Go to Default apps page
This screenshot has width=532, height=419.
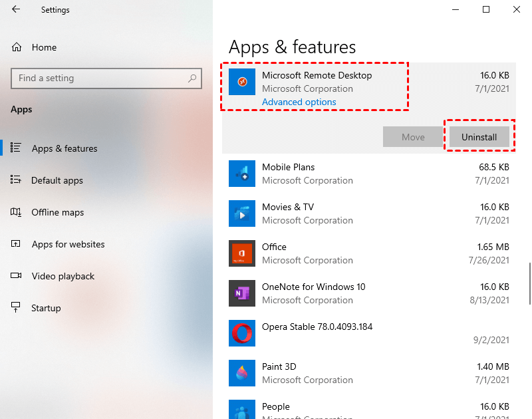pos(57,180)
